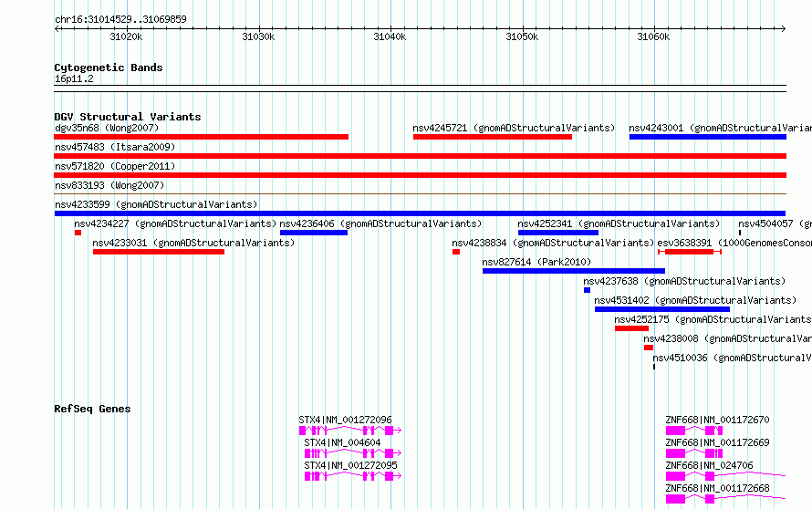This screenshot has height=509, width=812.
Task: Select the nsv4531402 blue variant bar
Action: pyautogui.click(x=662, y=309)
